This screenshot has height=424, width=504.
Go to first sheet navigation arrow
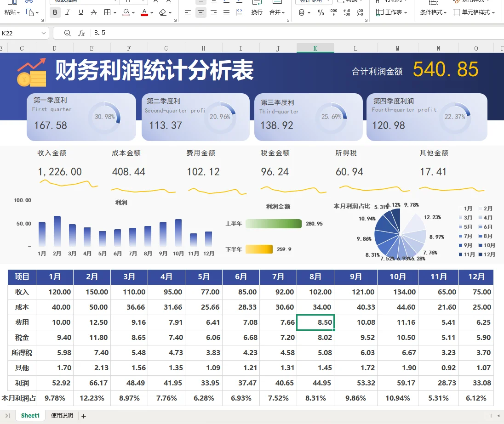(7, 416)
